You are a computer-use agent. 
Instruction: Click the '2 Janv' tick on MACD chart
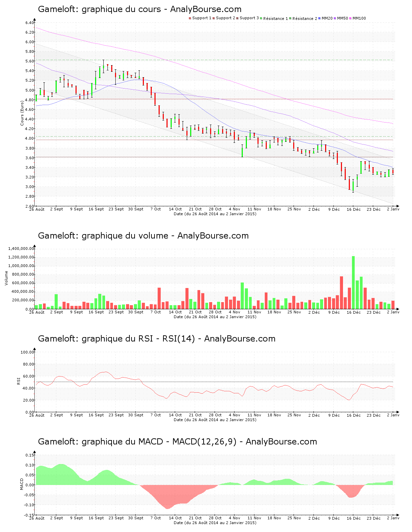point(393,518)
